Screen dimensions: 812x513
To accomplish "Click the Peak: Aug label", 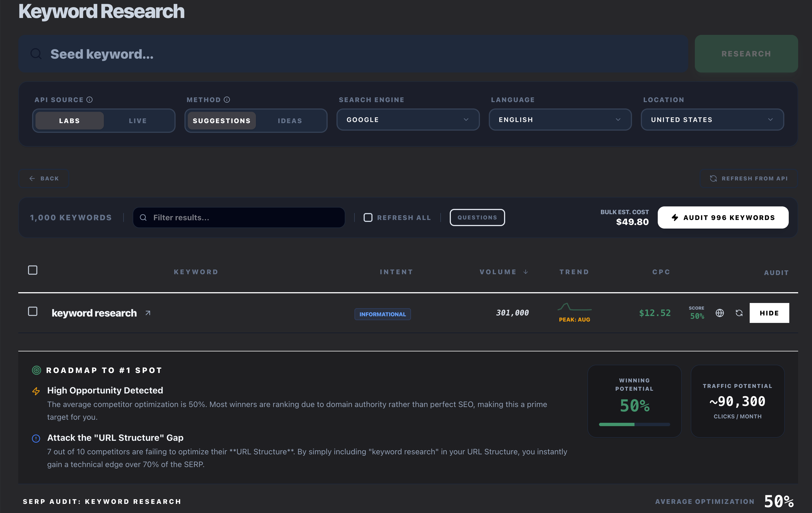I will click(x=575, y=320).
